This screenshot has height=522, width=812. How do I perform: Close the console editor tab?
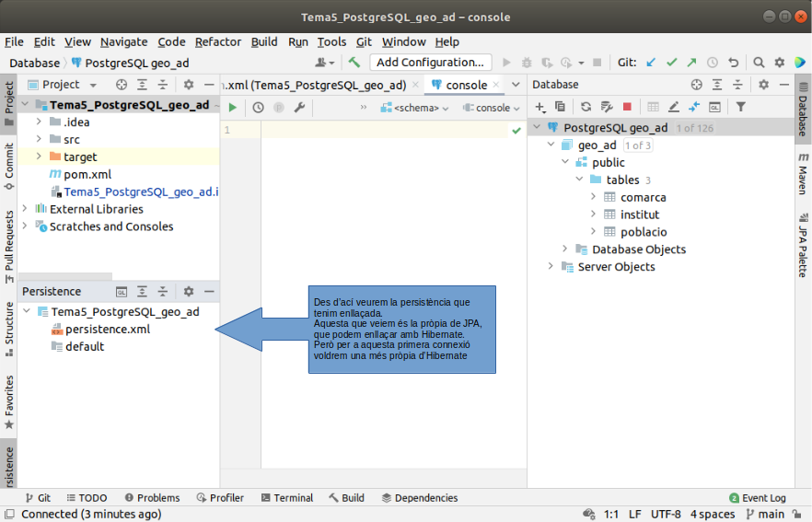[x=496, y=85]
